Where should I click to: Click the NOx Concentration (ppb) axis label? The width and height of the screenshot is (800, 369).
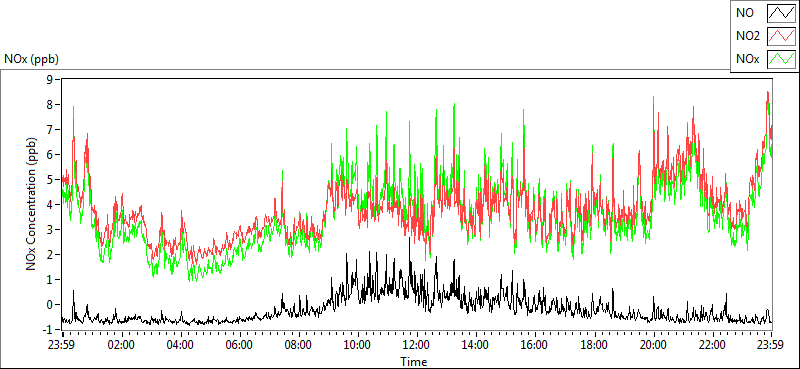pos(32,204)
